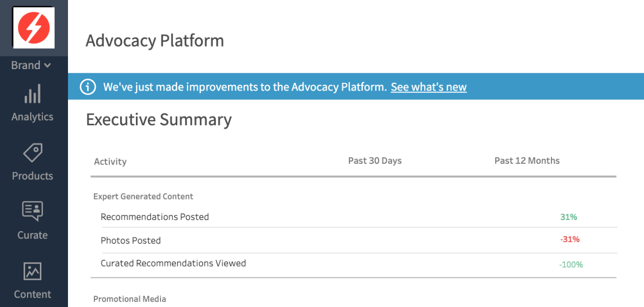Viewport: 644px width, 307px height.
Task: Open Products via the price tag icon
Action: pos(32,153)
